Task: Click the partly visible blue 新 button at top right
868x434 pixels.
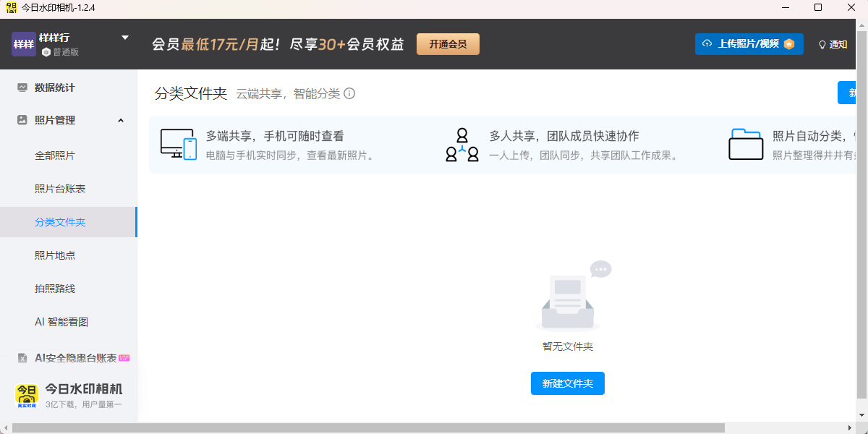Action: pos(847,93)
